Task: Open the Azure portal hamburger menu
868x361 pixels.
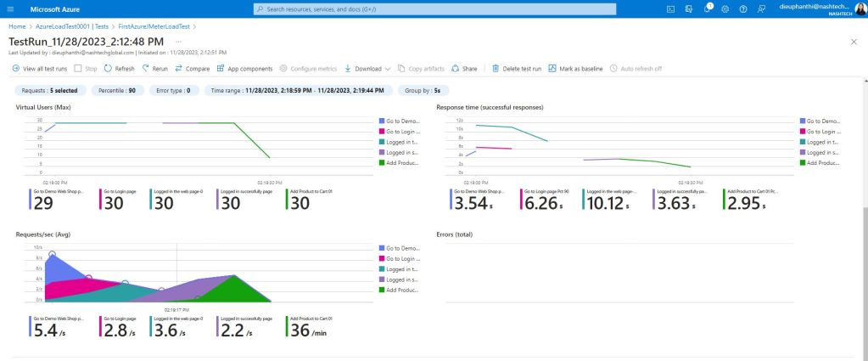Action: (10, 8)
